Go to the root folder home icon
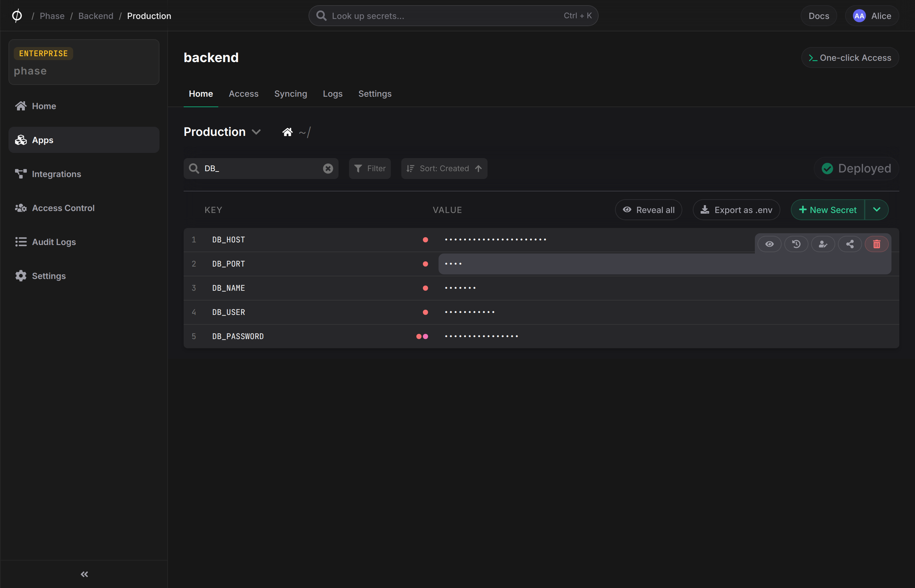Image resolution: width=915 pixels, height=588 pixels. [287, 132]
